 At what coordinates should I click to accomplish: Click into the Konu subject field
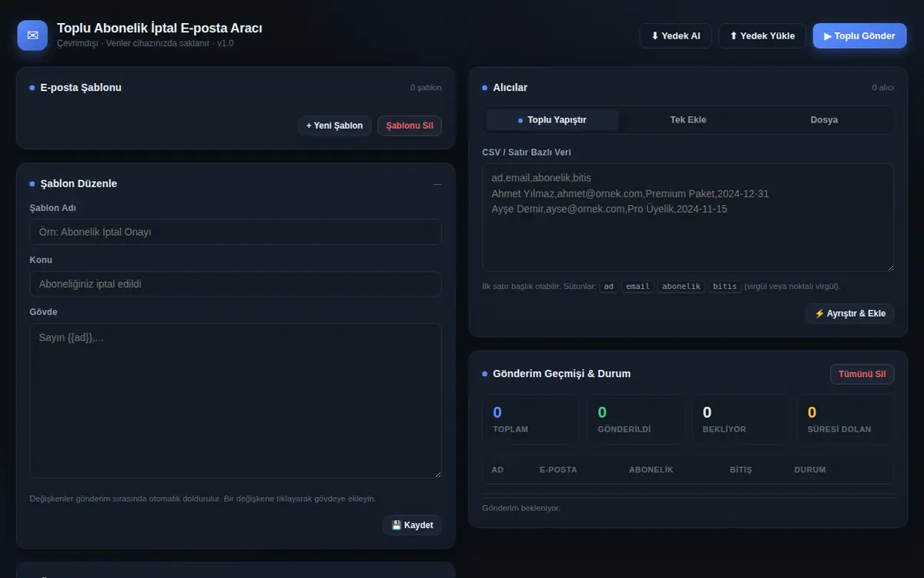click(236, 284)
